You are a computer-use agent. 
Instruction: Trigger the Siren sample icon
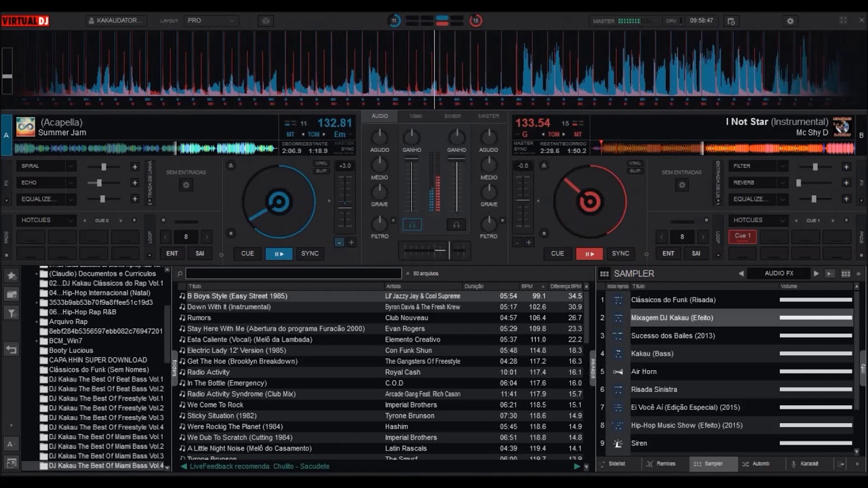pyautogui.click(x=618, y=443)
